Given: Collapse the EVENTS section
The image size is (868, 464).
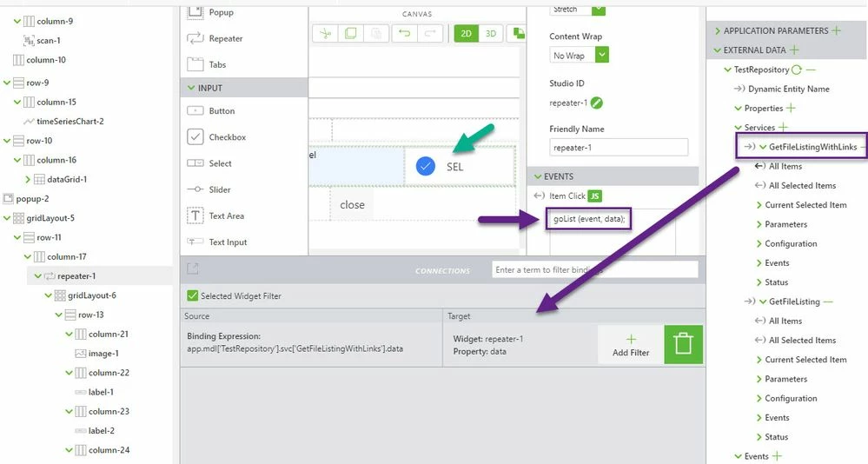Looking at the screenshot, I should click(x=538, y=176).
